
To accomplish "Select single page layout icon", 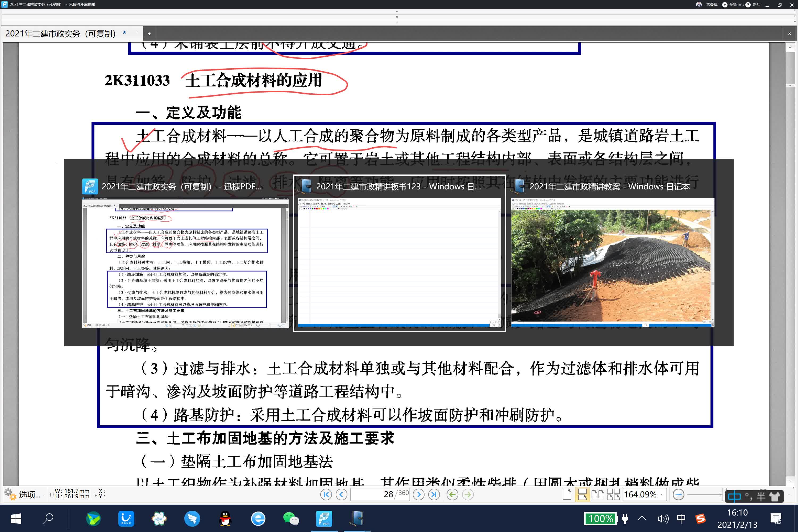I will 567,494.
